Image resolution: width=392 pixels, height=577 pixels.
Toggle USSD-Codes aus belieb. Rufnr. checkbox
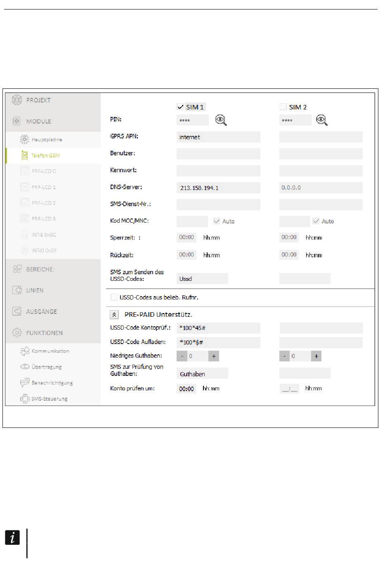coord(114,297)
